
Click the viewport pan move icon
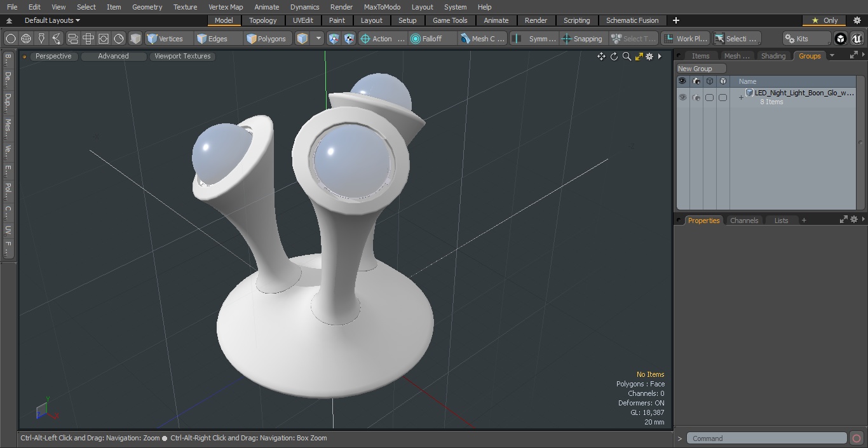point(601,57)
